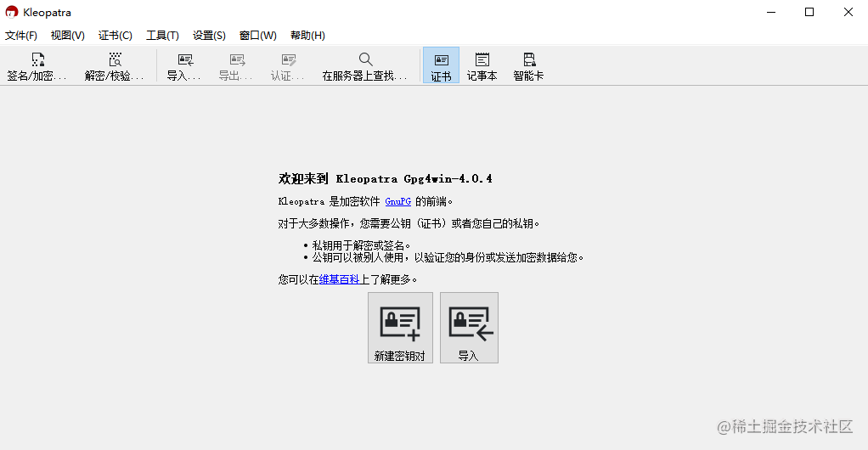Open the 视图(V) menu
This screenshot has width=868, height=450.
68,36
